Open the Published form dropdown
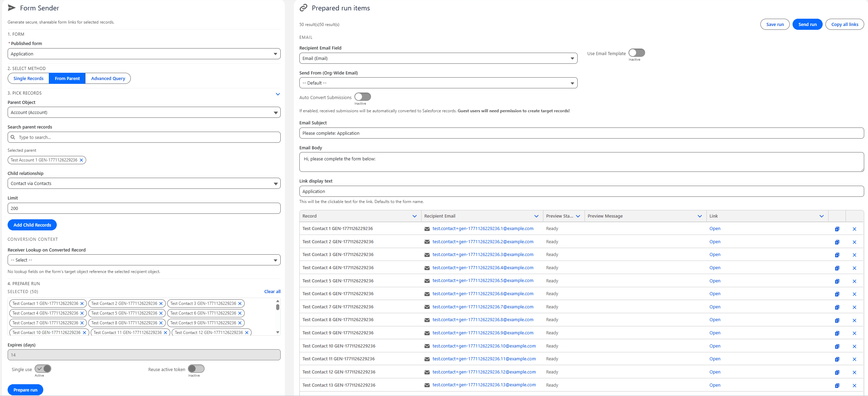This screenshot has height=396, width=868. (144, 54)
